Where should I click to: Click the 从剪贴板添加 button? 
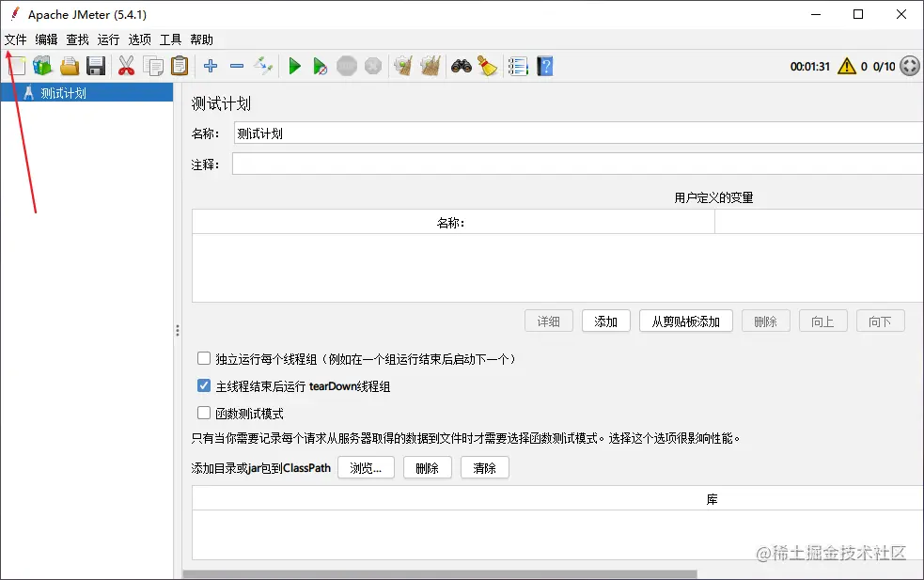(x=686, y=321)
